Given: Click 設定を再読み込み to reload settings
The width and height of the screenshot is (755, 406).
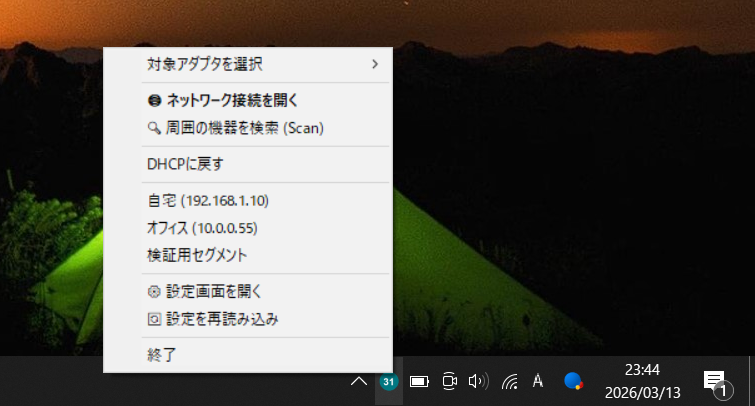Looking at the screenshot, I should tap(221, 319).
